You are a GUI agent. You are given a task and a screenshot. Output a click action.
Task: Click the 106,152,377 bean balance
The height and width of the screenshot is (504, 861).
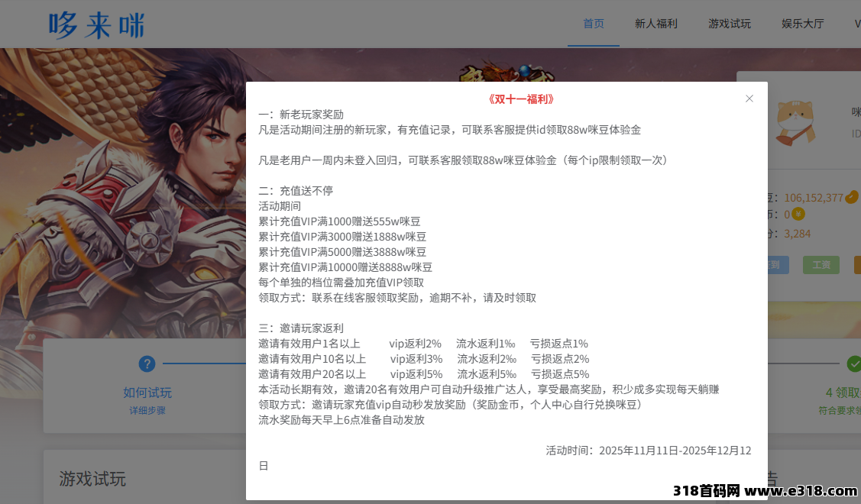813,198
